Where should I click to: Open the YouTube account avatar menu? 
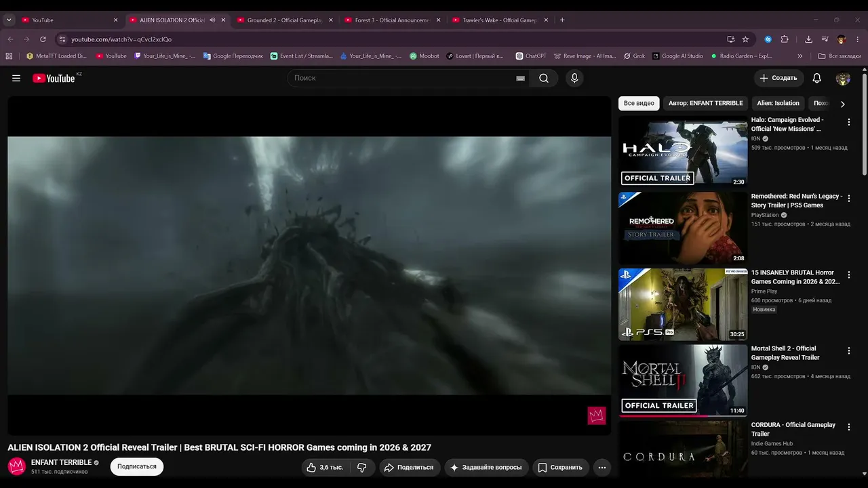coord(843,78)
